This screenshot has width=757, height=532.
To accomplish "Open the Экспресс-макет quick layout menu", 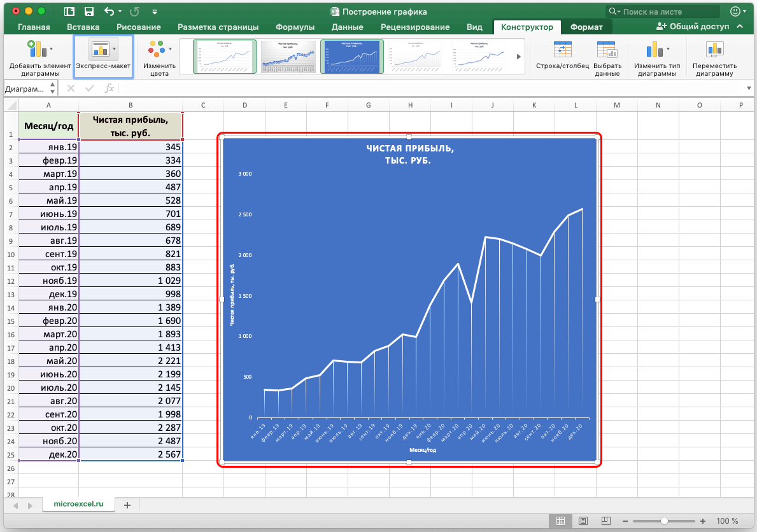I will point(103,57).
